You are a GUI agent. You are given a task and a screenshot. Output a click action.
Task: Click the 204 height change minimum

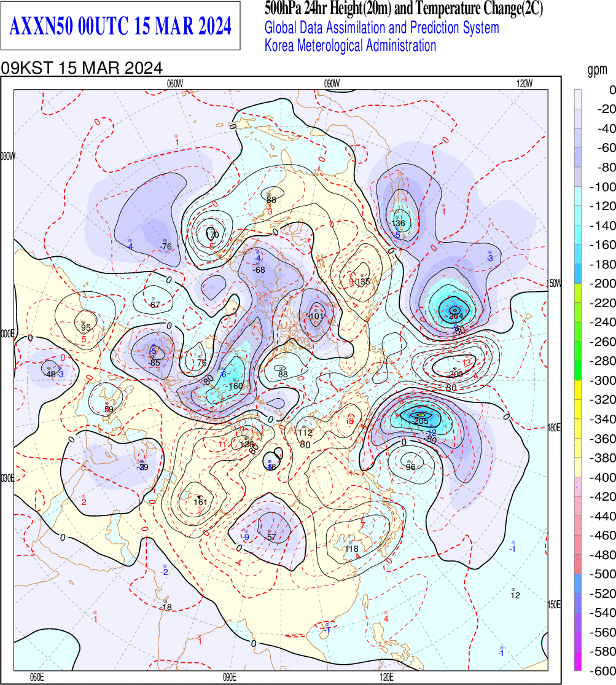(456, 316)
